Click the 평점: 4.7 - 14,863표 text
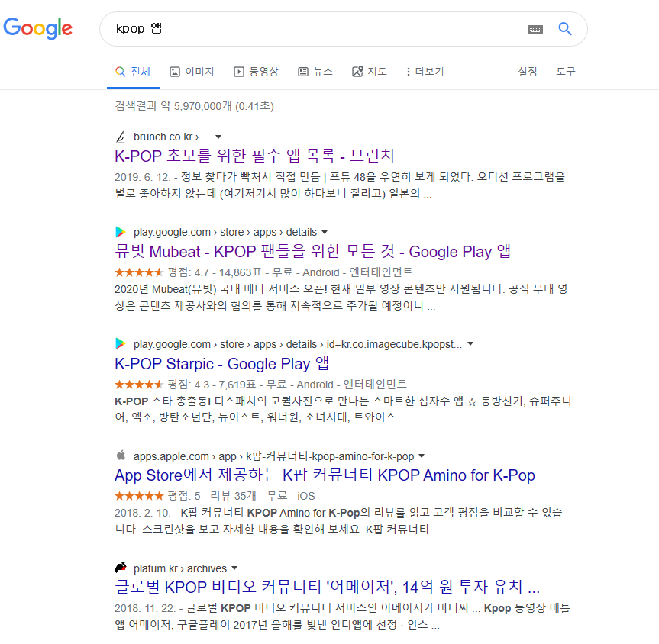 tap(215, 272)
